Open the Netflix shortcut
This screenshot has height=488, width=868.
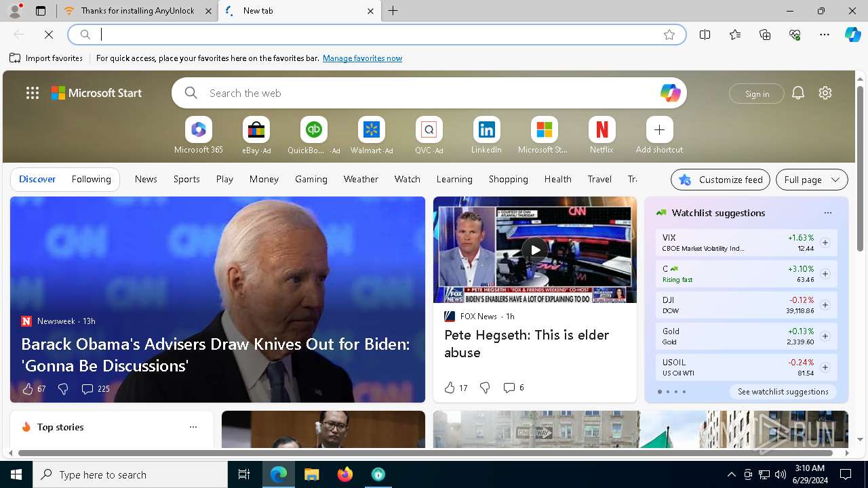click(601, 136)
